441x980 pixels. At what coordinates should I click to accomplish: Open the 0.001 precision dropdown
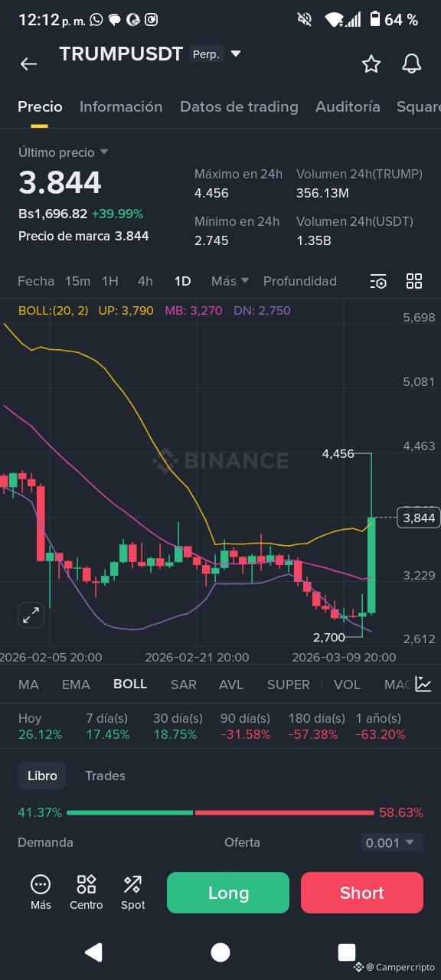[x=392, y=842]
